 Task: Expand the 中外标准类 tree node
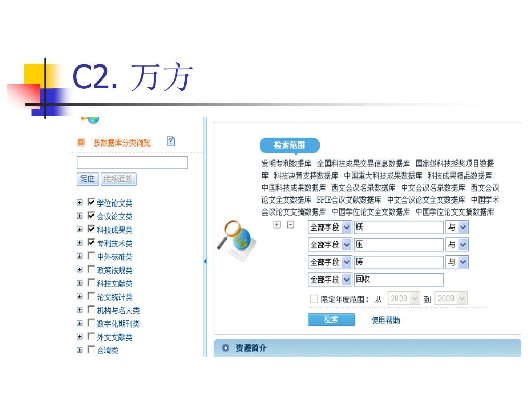[79, 256]
